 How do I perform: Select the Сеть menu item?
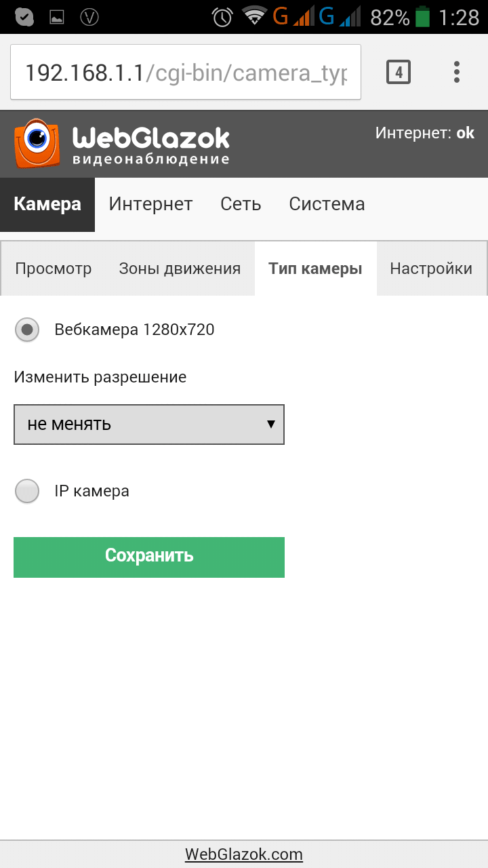coord(241,203)
